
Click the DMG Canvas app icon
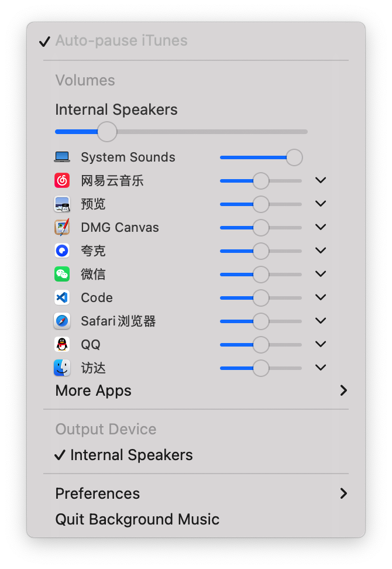[62, 227]
